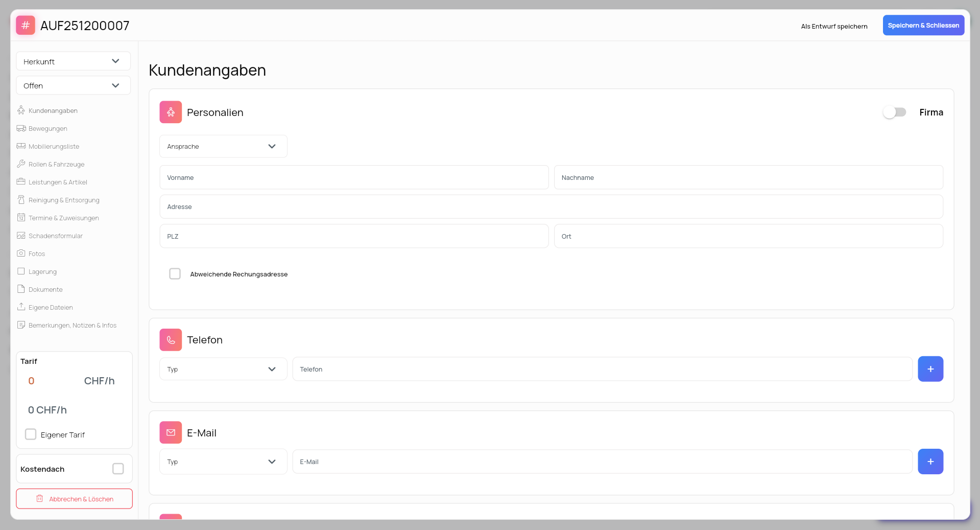This screenshot has height=530, width=980.
Task: Open Bewegungen in sidebar
Action: tap(48, 129)
